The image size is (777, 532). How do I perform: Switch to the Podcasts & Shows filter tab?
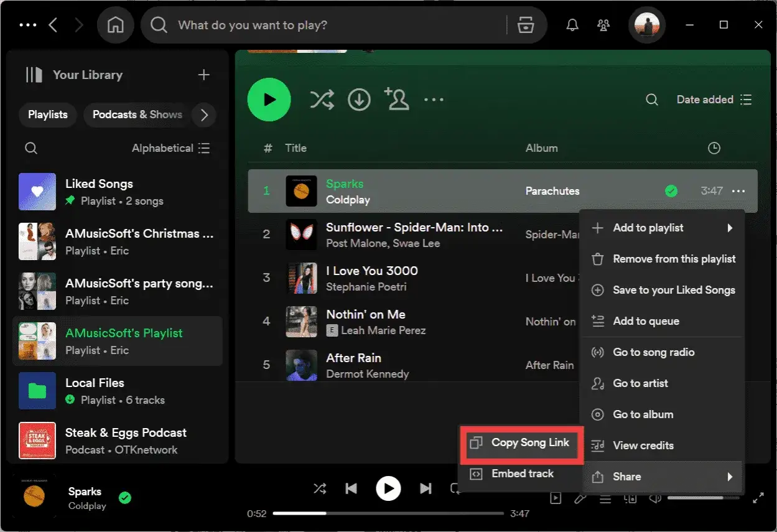[x=136, y=114]
